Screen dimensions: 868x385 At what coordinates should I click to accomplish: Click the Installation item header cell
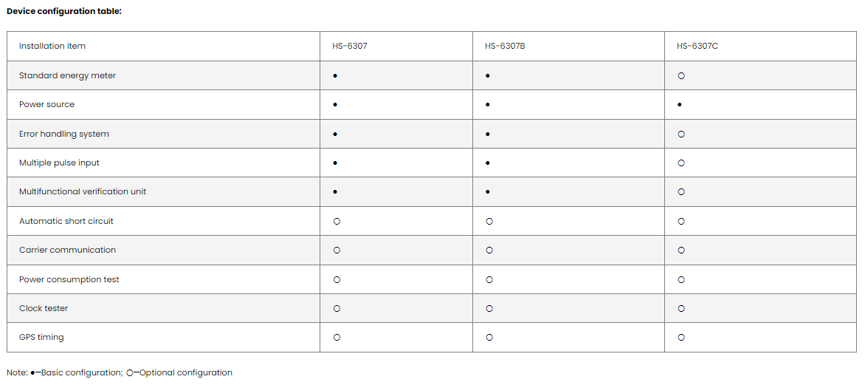(52, 47)
